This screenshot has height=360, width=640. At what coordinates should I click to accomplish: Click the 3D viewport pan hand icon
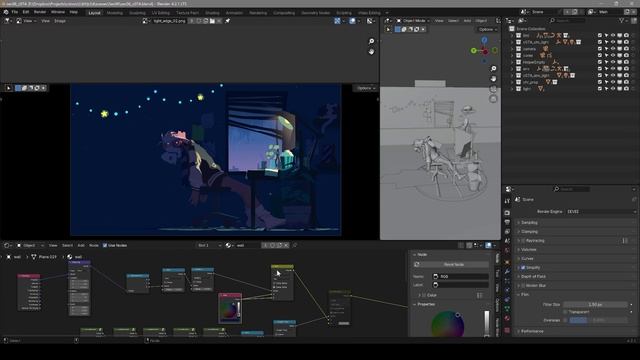pyautogui.click(x=493, y=78)
